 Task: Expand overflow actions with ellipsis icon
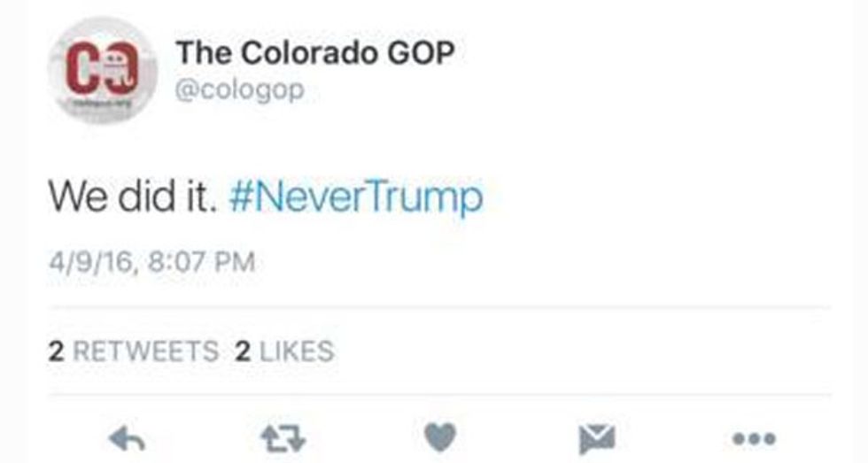(754, 439)
